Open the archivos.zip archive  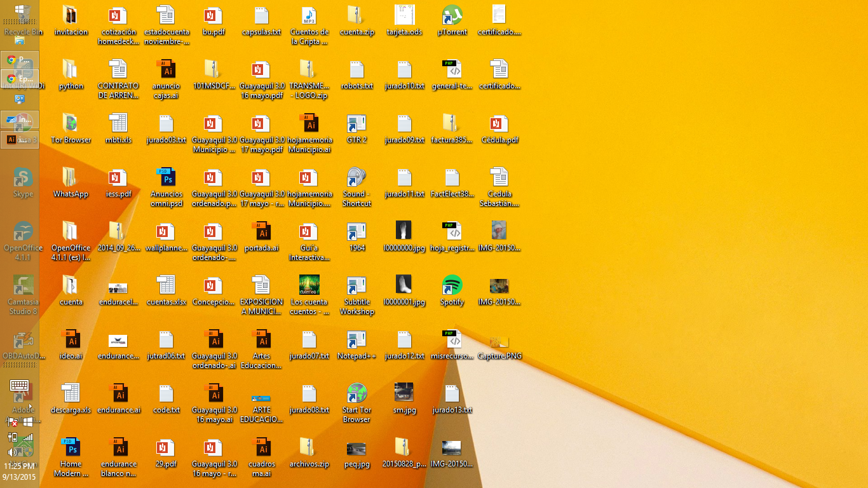(309, 452)
